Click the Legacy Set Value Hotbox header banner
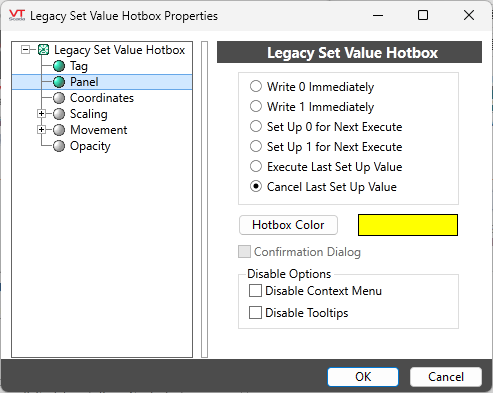The width and height of the screenshot is (493, 393). [x=349, y=52]
